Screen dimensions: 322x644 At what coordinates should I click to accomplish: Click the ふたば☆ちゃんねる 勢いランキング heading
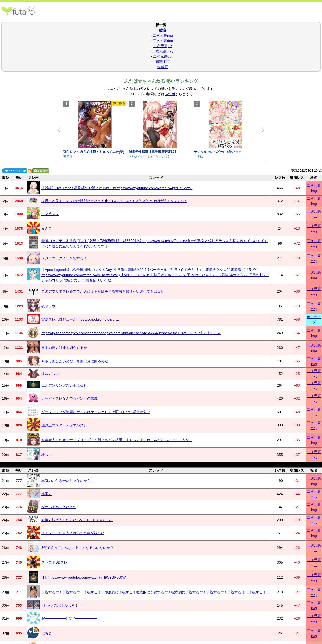pos(161,81)
